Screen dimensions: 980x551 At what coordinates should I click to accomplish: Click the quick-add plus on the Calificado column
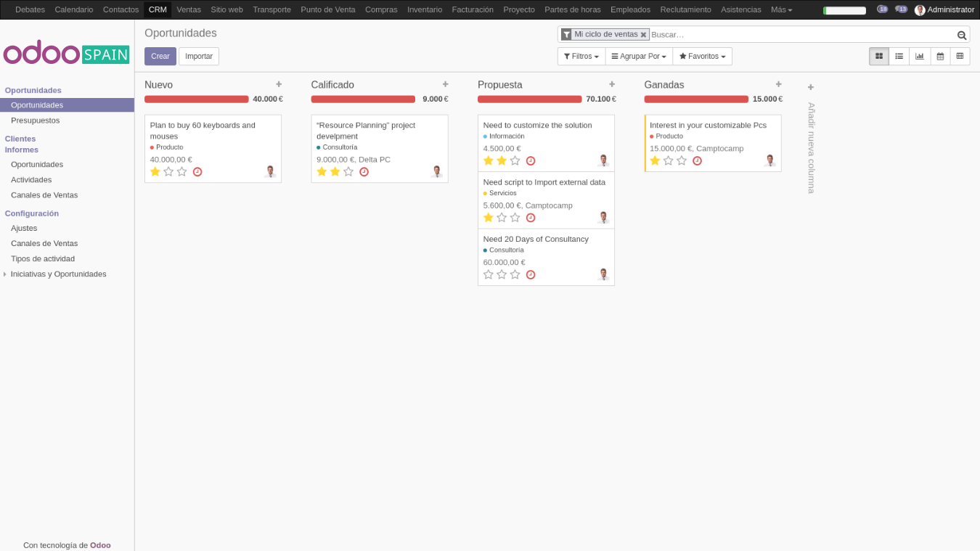446,83
